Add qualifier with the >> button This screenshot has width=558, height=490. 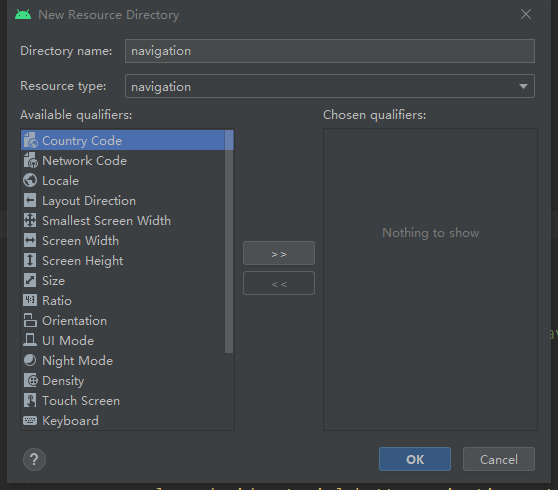[279, 253]
